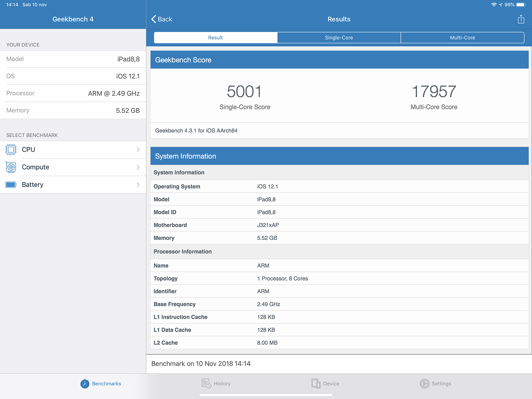
Task: Tap the Battery benchmark icon
Action: click(x=11, y=185)
